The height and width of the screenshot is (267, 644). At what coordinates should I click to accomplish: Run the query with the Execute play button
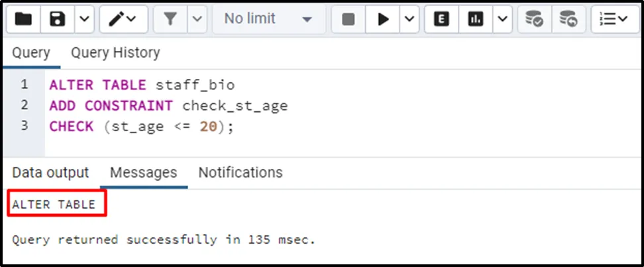pos(383,19)
